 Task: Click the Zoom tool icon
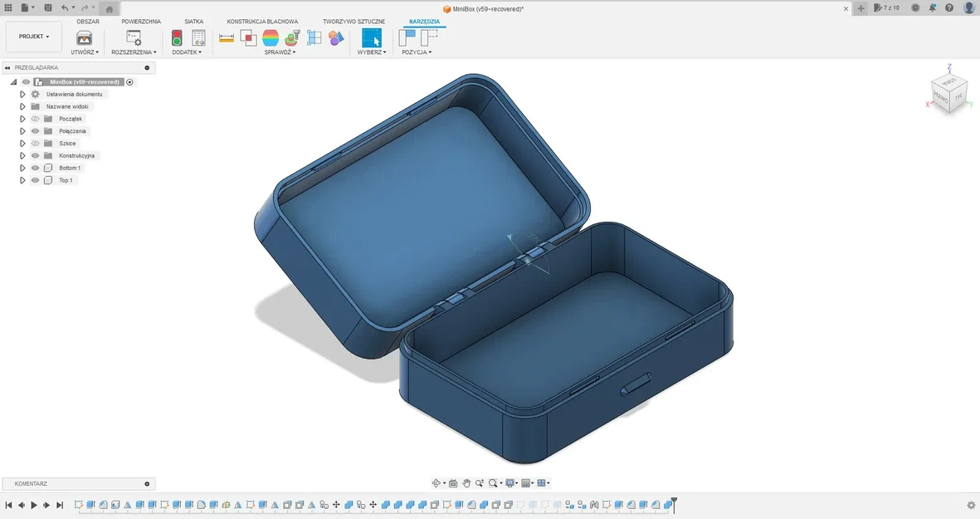point(480,482)
